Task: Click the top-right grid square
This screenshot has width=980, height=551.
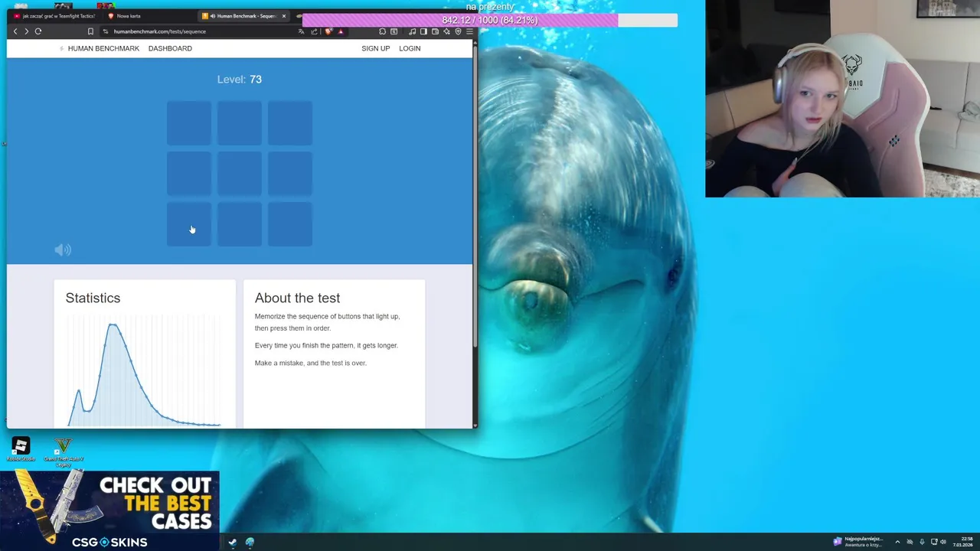Action: pyautogui.click(x=290, y=123)
